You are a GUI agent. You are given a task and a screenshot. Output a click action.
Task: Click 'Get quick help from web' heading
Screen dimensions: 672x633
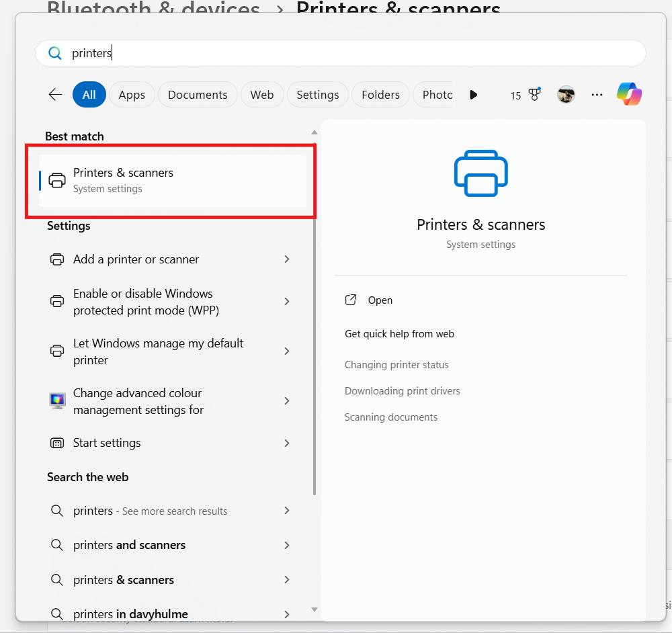399,334
